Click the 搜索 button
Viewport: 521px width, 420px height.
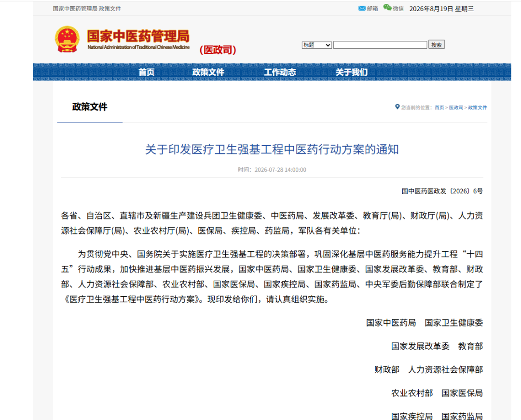coord(436,45)
